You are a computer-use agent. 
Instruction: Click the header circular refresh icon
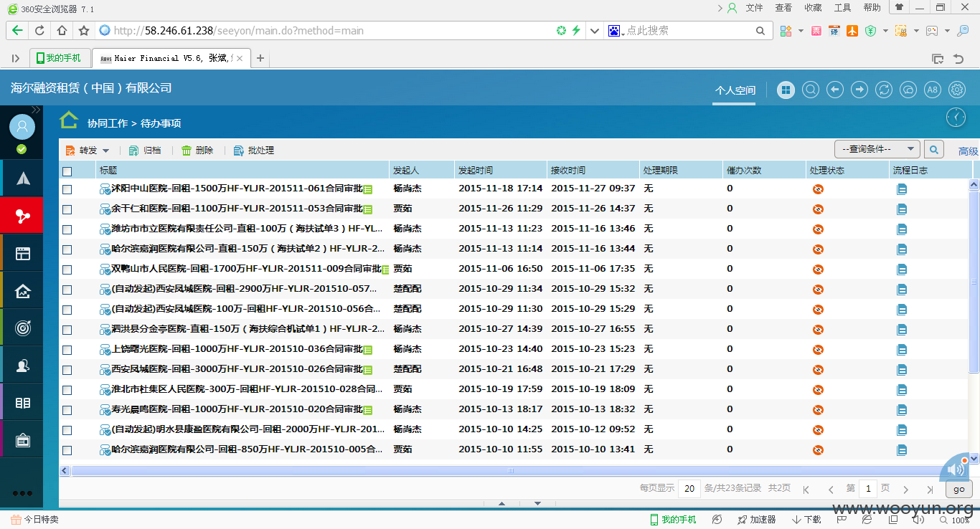(884, 90)
